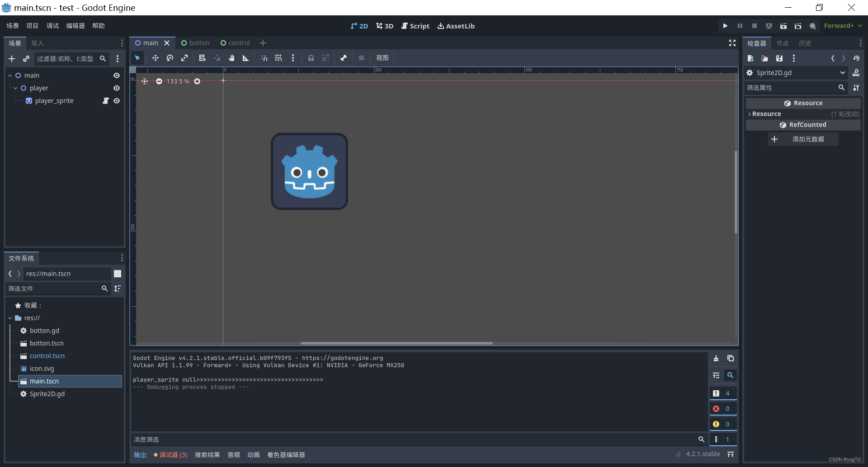Open the 视图 view menu

pos(382,58)
